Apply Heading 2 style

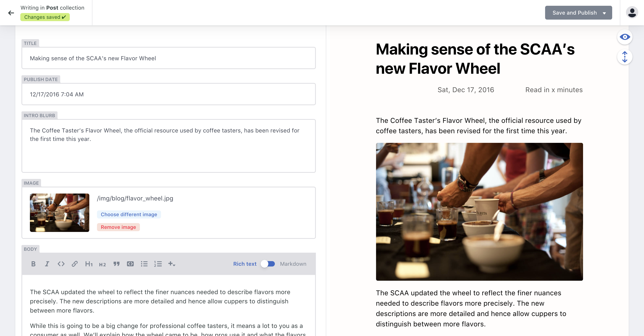tap(103, 264)
